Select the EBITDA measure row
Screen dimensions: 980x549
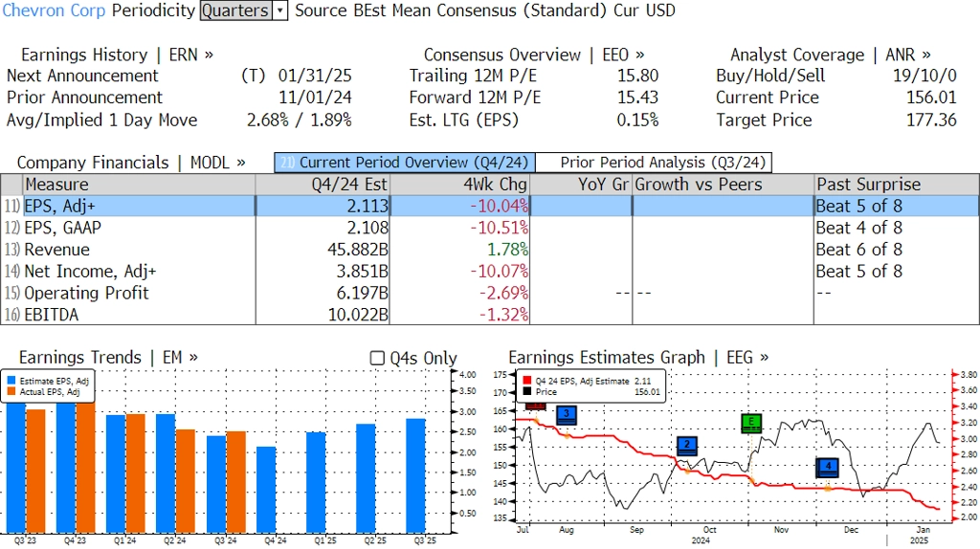489,315
